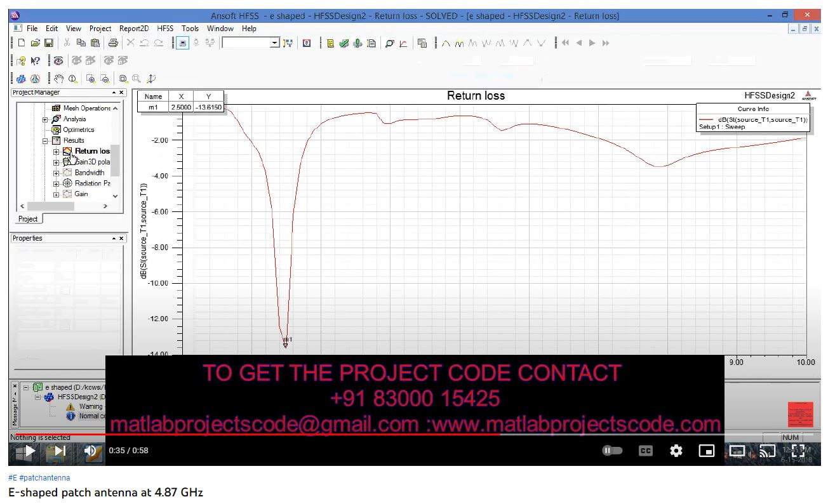Select the Pan hand tool
Screen dimensions: 828x504
(x=59, y=79)
